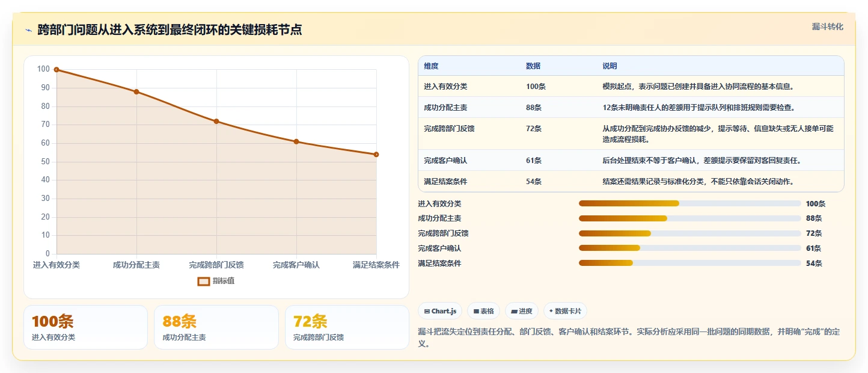This screenshot has height=373, width=868.
Task: Select the 进度 tag chip
Action: coord(522,311)
